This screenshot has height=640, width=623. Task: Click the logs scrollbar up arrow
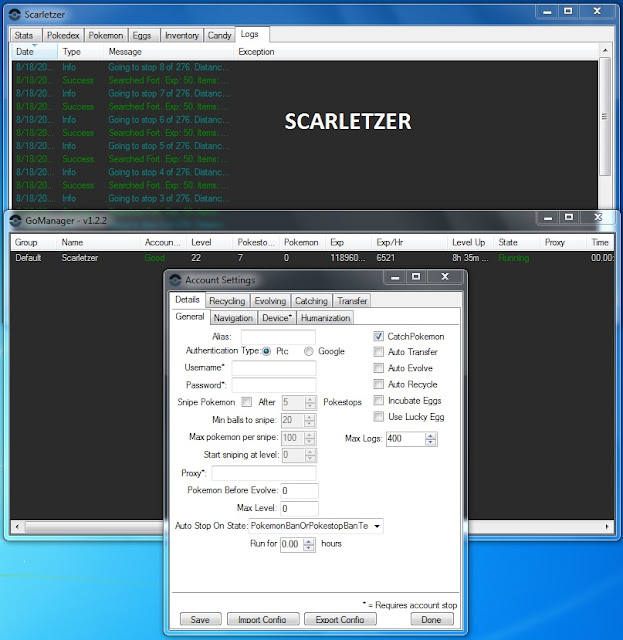pos(605,51)
